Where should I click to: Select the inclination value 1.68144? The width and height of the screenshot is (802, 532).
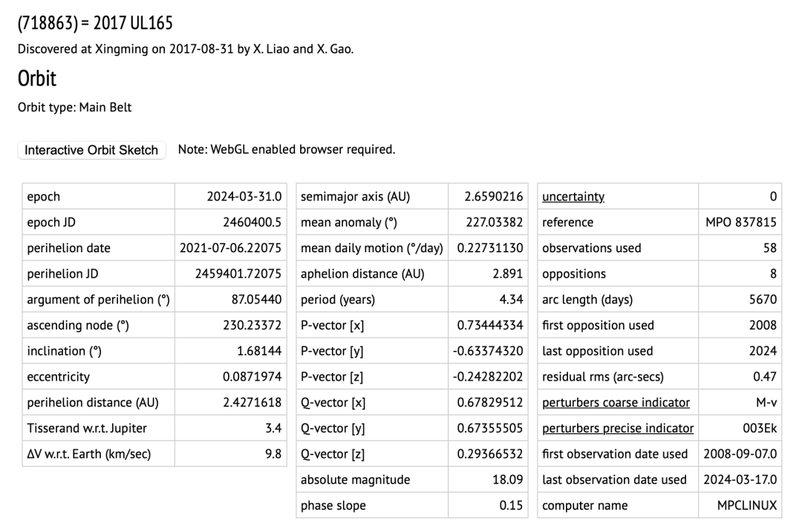257,351
